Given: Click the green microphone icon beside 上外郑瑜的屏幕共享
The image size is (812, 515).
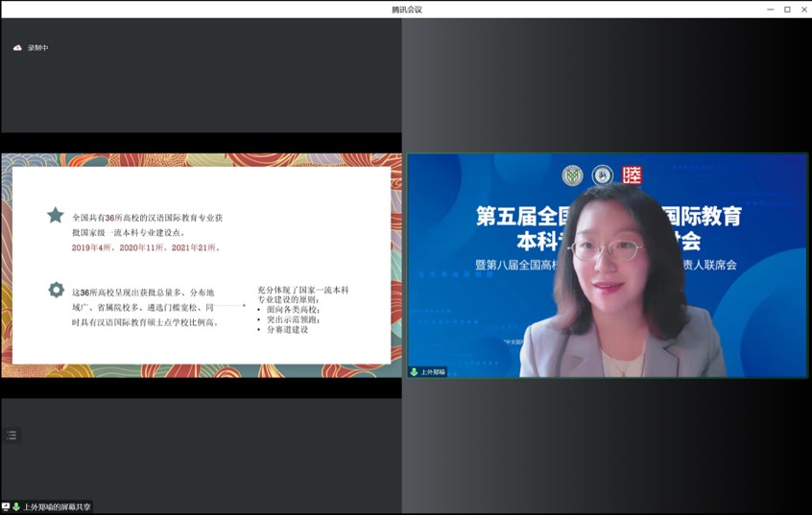Looking at the screenshot, I should (x=16, y=506).
